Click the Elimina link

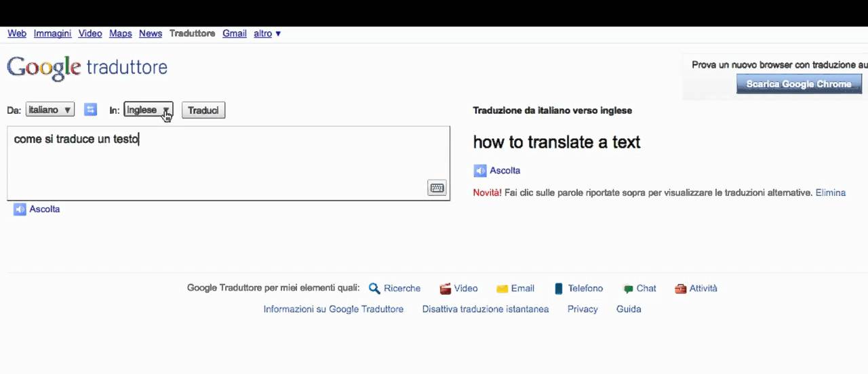tap(831, 192)
